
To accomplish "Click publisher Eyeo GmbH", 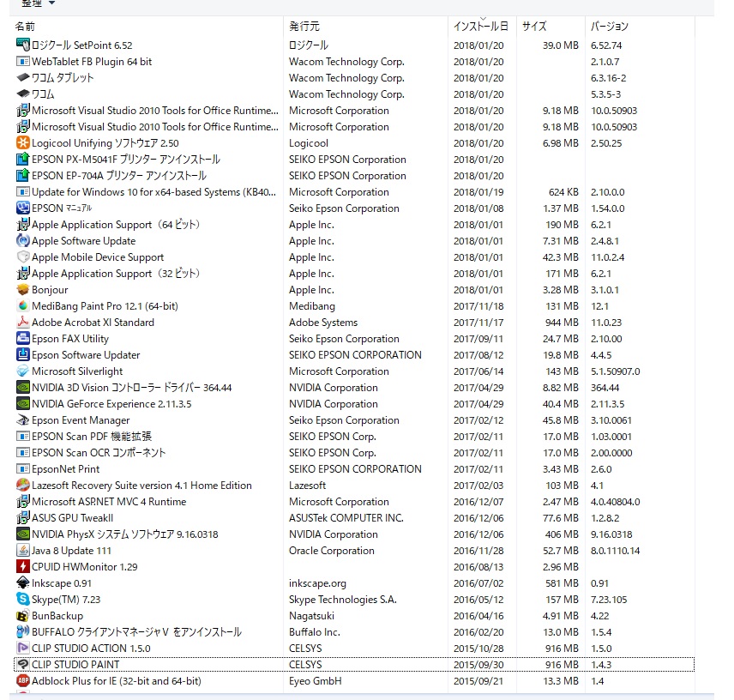I will 315,681.
